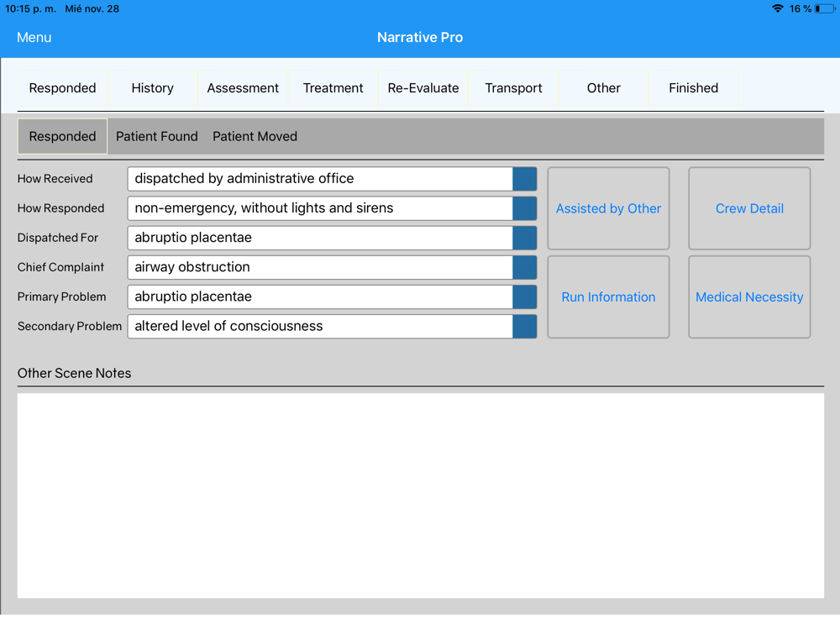Tap the Wi-Fi status icon
840x630 pixels.
coord(777,8)
